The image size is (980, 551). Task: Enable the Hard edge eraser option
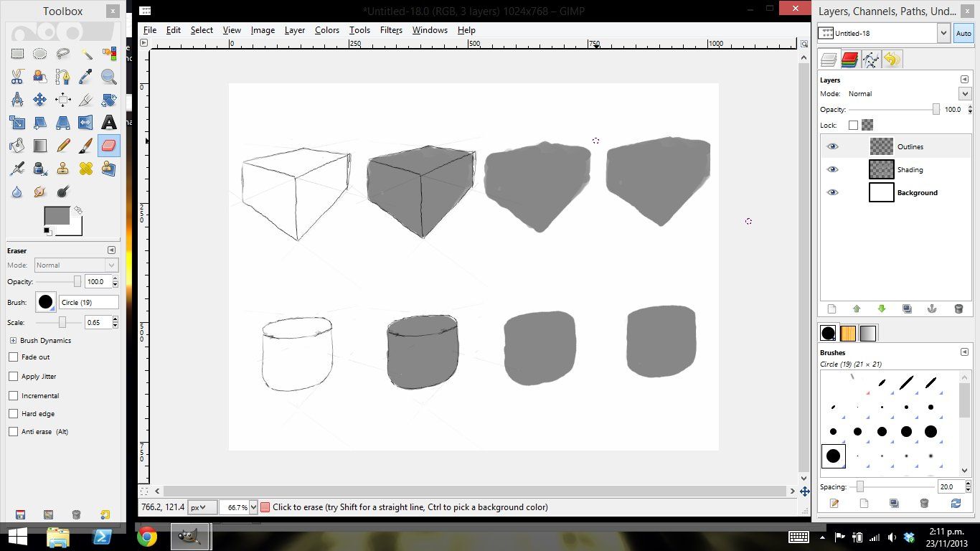pyautogui.click(x=13, y=413)
